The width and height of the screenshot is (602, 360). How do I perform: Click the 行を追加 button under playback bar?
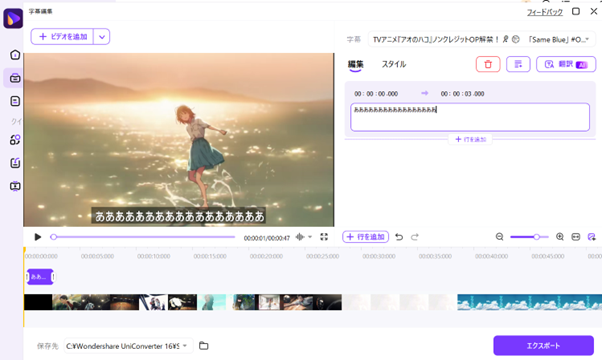366,237
